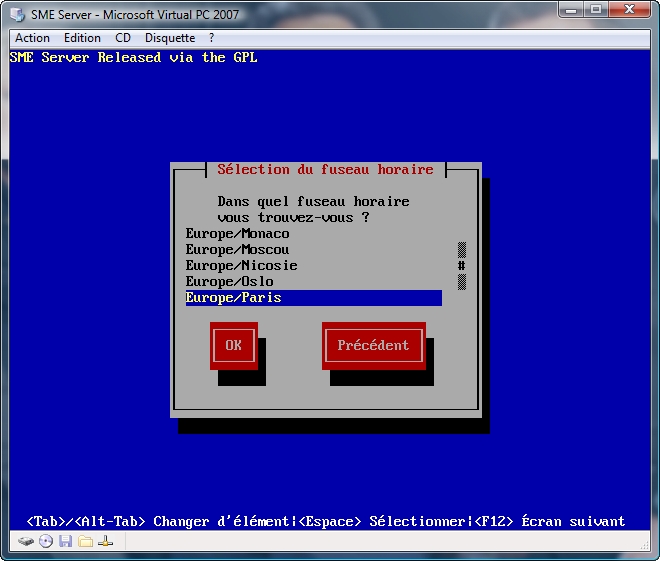
Task: Open the Edition menu
Action: [82, 38]
